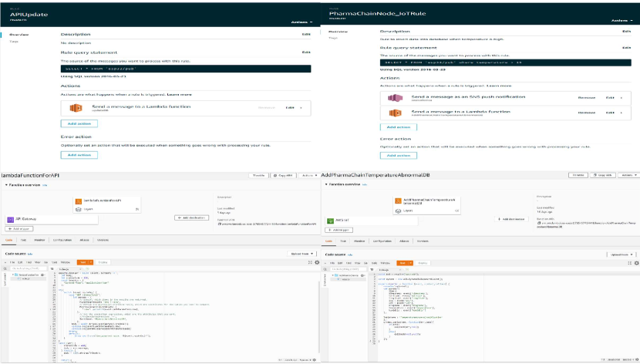Open Configuration tab in AddPharmaChainTemperatureAbnormalDB
This screenshot has height=364, width=640.
(382, 241)
